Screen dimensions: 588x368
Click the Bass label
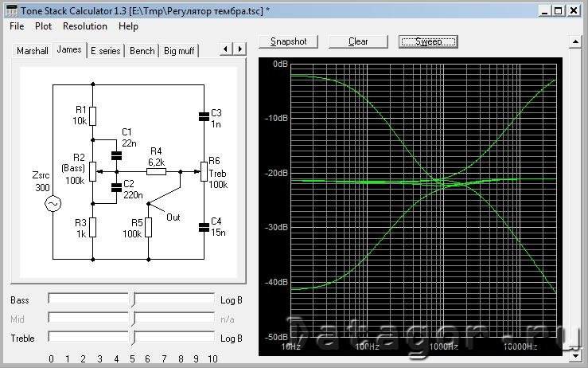[x=20, y=300]
